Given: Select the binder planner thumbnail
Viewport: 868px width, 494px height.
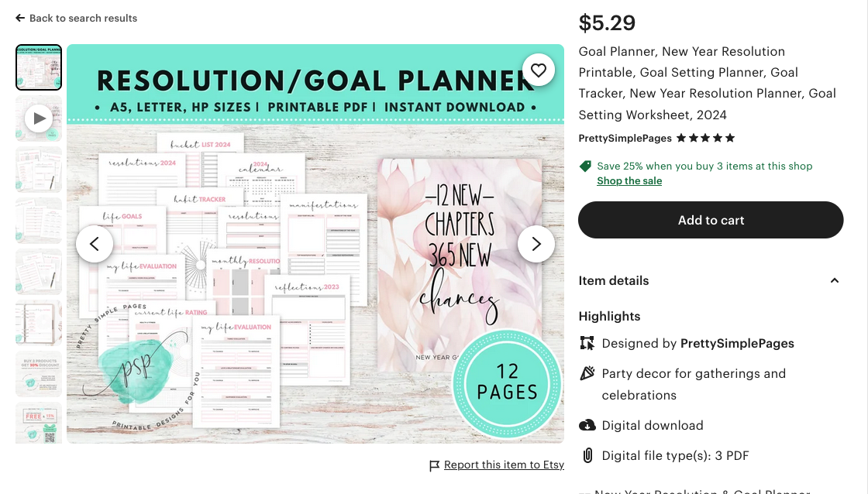Looking at the screenshot, I should 39,323.
